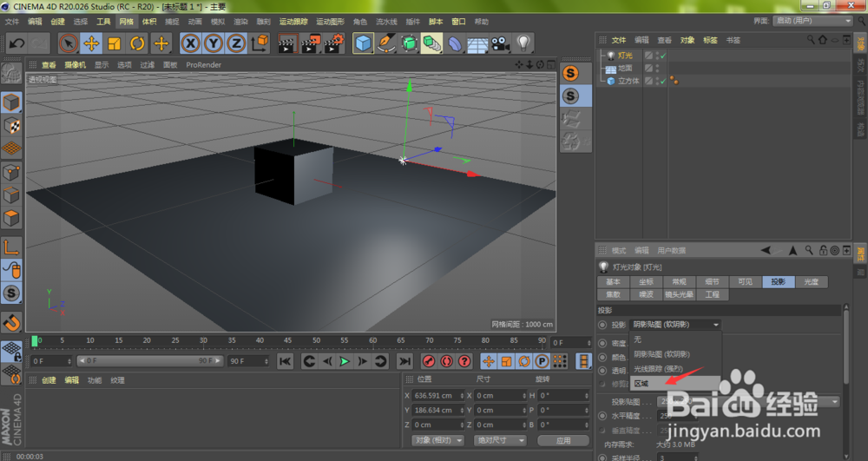Render to Picture Viewer
The height and width of the screenshot is (461, 868).
311,43
